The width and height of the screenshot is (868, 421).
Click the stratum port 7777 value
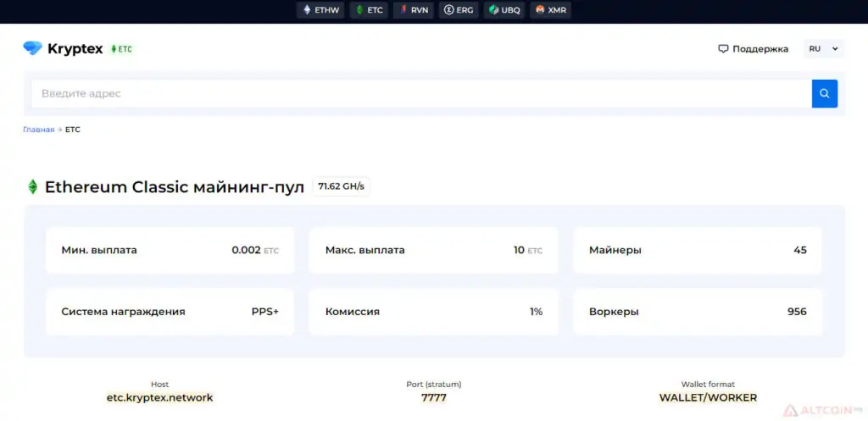(x=433, y=397)
